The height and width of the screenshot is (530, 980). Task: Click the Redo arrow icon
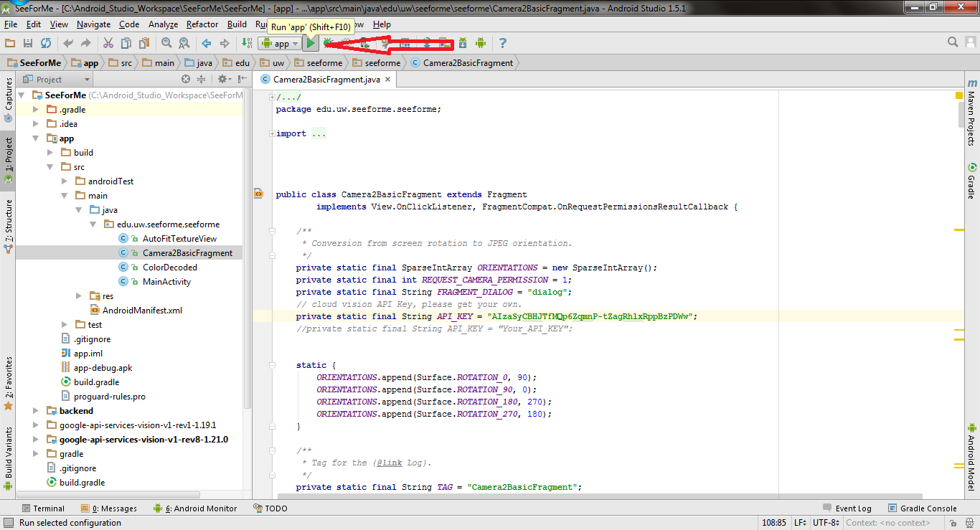click(86, 44)
